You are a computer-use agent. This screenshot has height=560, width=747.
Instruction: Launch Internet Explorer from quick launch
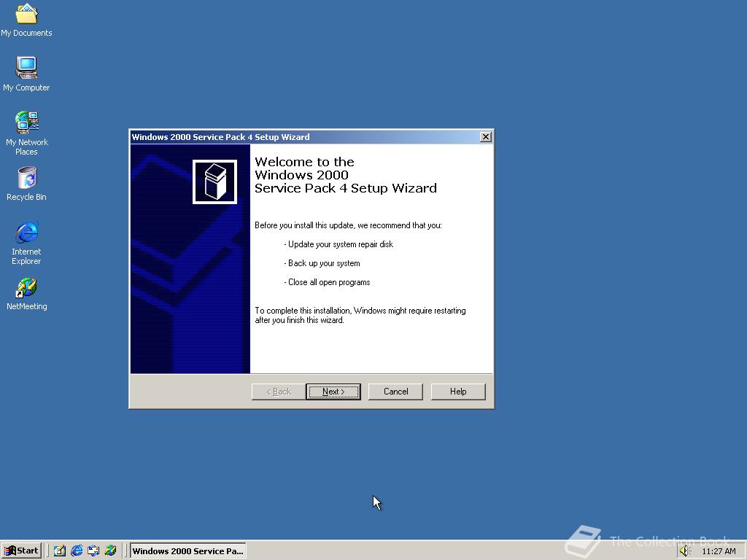77,551
